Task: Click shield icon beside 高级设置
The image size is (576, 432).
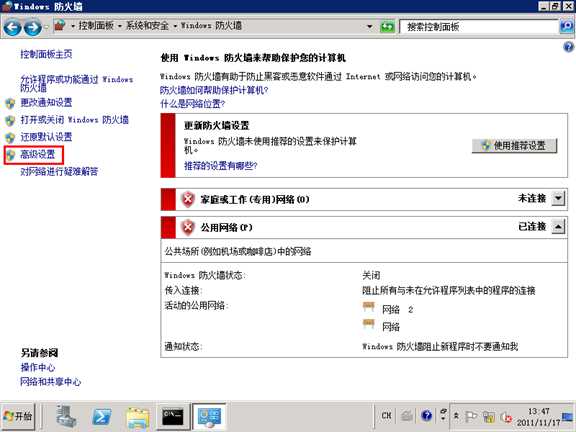Action: pyautogui.click(x=11, y=155)
